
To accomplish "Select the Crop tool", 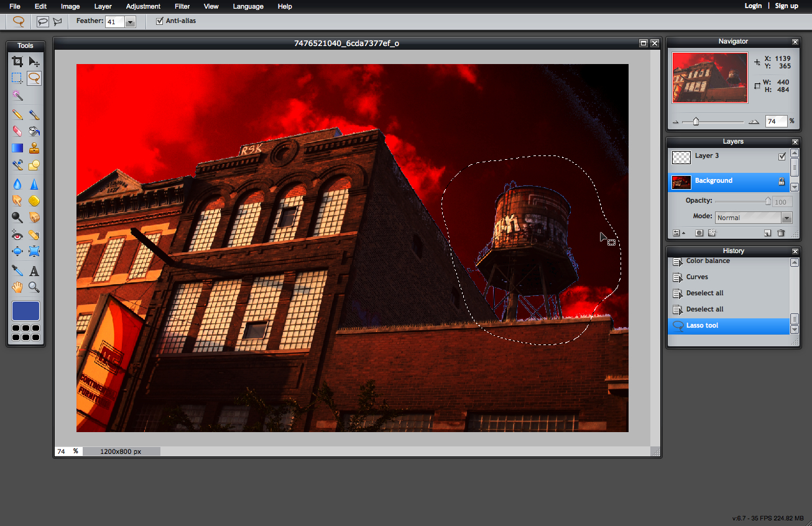I will click(x=17, y=62).
